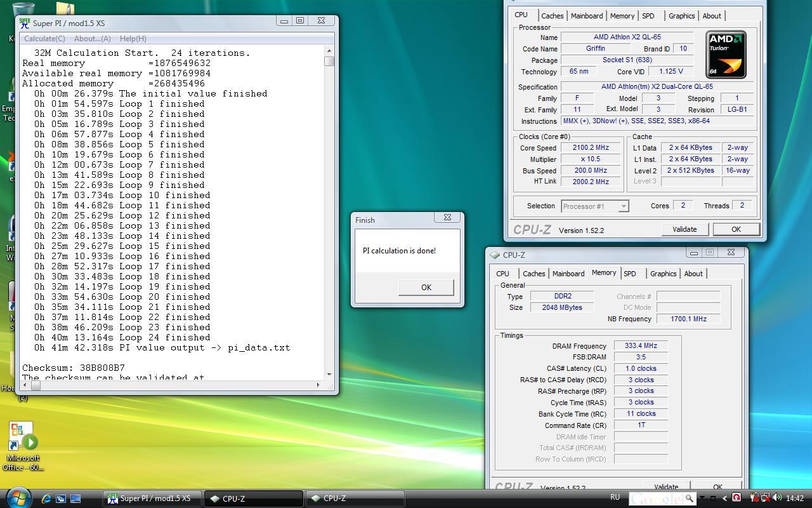Click the Core Speed 2100.2 MHz value
Viewport: 812px width, 508px height.
click(x=591, y=147)
